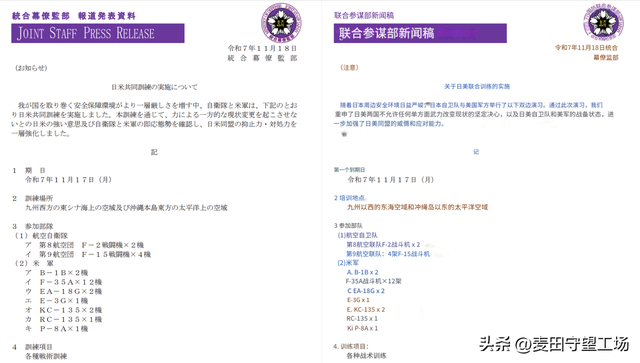Click the blue "(1)航空自卫队" subheading
The width and height of the screenshot is (640, 363).
[x=358, y=235]
